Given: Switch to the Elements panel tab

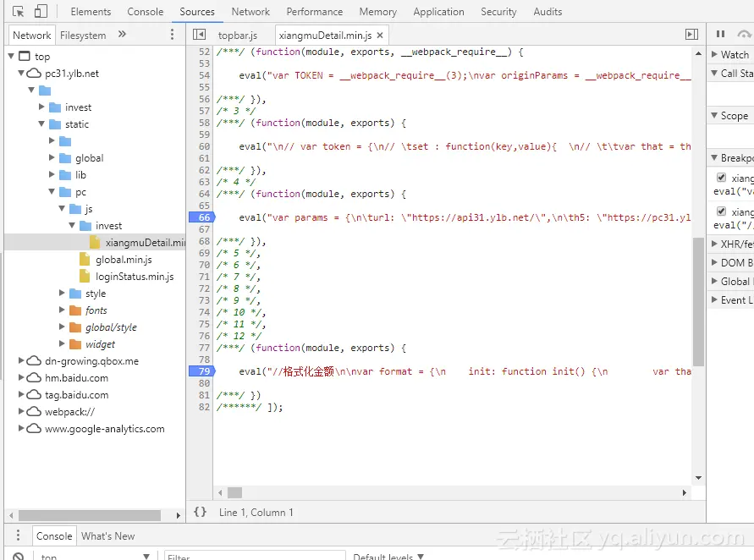Looking at the screenshot, I should (x=91, y=12).
